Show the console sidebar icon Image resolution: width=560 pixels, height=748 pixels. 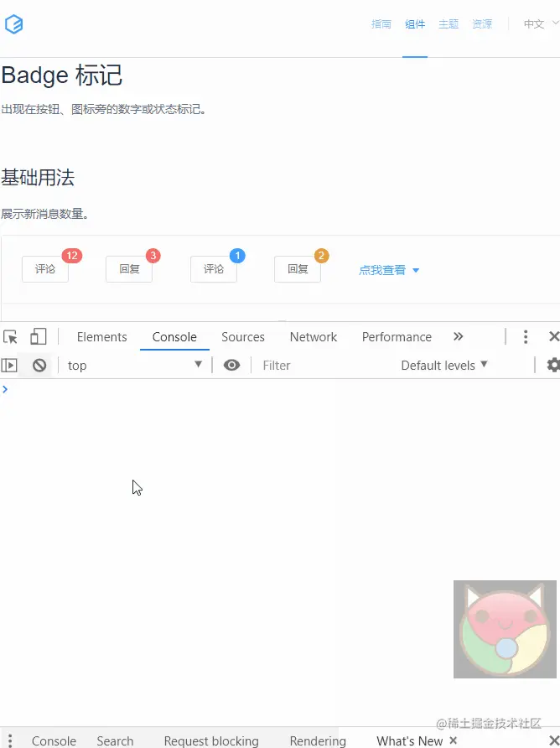[9, 366]
